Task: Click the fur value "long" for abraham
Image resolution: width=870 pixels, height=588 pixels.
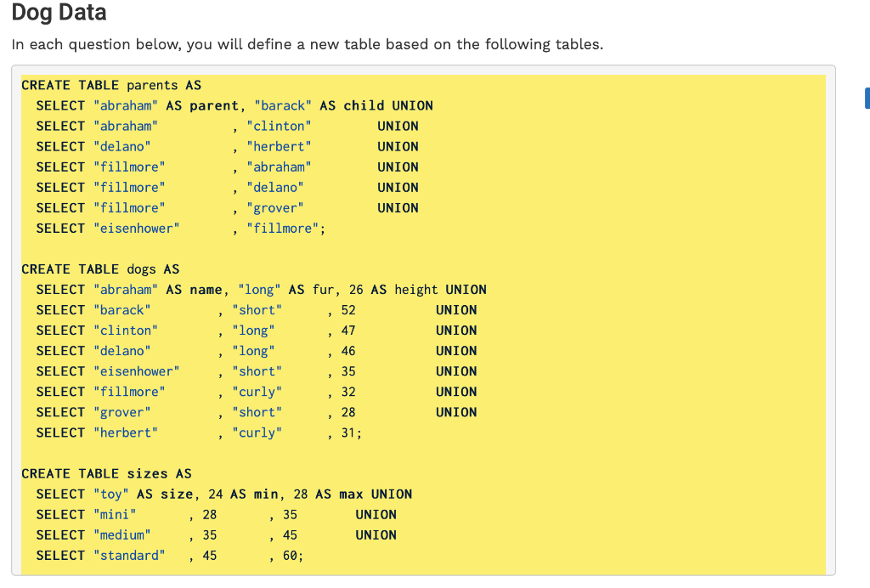Action: tap(258, 289)
